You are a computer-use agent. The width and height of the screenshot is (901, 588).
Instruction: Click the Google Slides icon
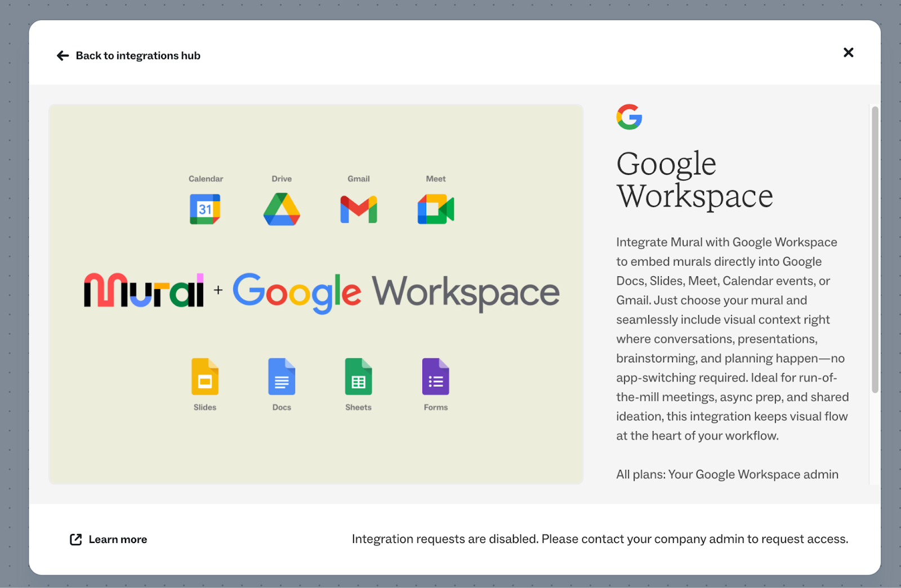click(205, 376)
